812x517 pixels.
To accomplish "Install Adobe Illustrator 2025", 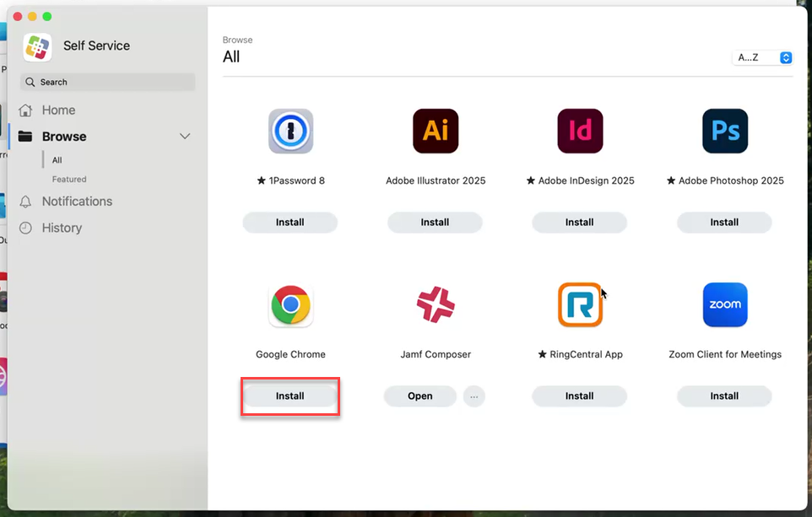I will point(435,223).
